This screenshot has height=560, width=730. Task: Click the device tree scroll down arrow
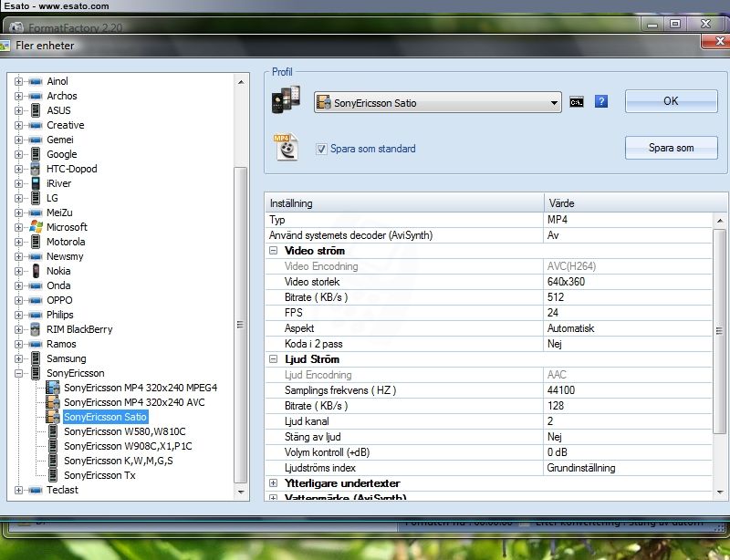241,492
